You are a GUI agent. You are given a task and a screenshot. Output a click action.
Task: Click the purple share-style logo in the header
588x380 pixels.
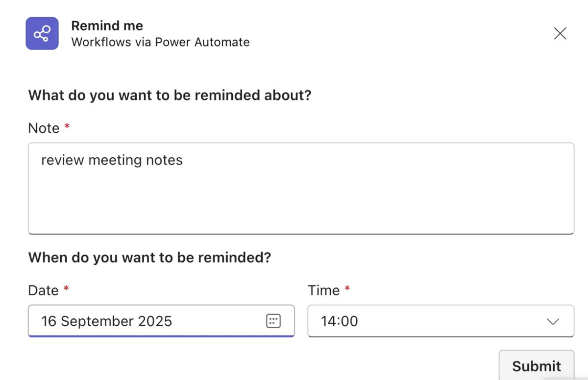click(42, 33)
